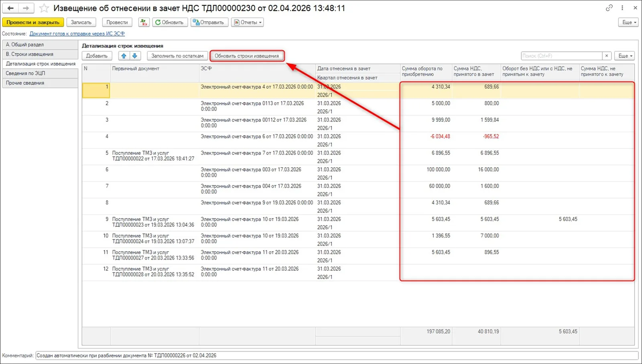The height and width of the screenshot is (364, 642).
Task: Click into the Комментарий field
Action: click(x=337, y=356)
